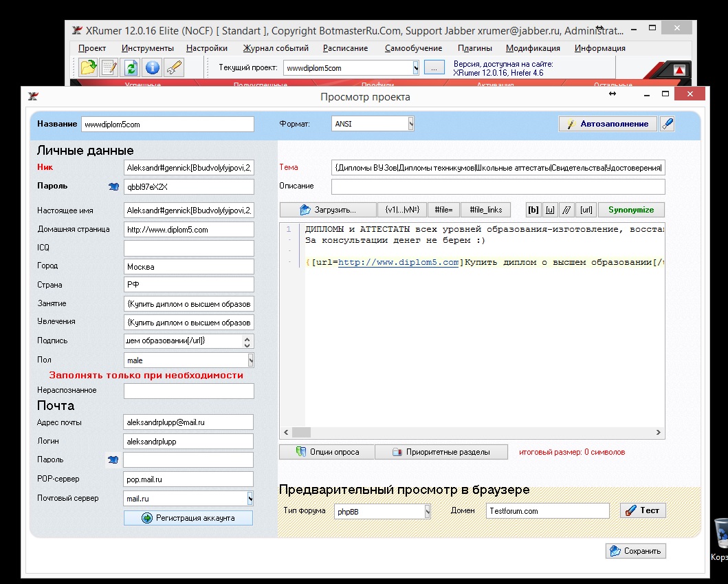This screenshot has height=584, width=728.
Task: Click Регистрация аккаунта button
Action: point(188,518)
